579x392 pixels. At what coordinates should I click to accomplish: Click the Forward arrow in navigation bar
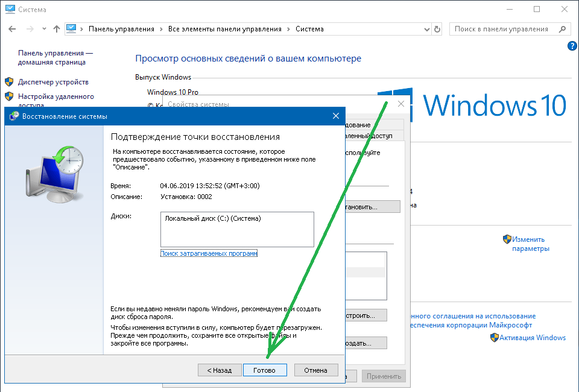coord(30,29)
